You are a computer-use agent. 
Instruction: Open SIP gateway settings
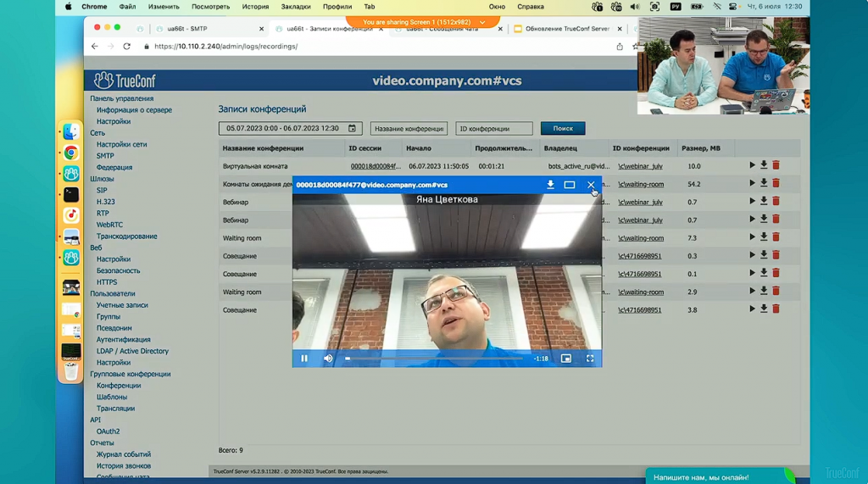(102, 190)
